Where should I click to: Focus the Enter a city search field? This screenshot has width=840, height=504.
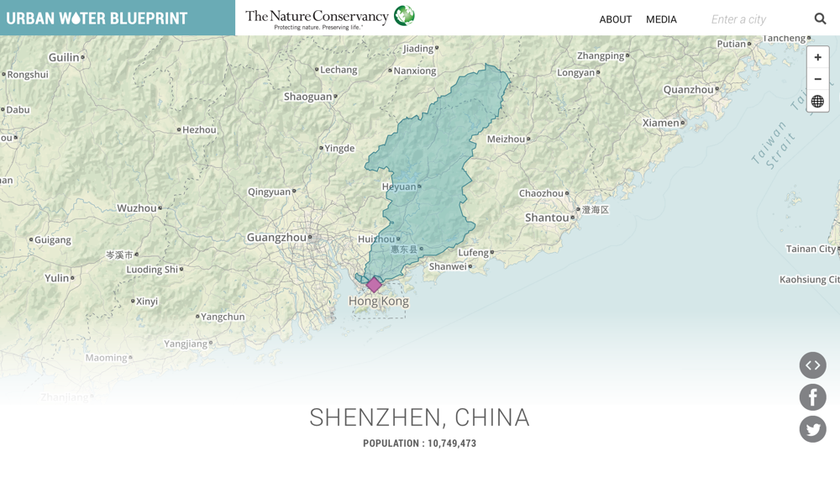[758, 19]
